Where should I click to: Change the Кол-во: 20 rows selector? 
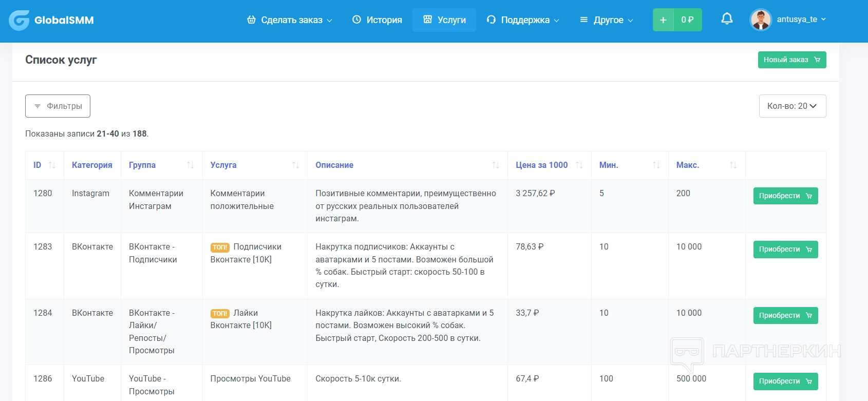point(792,106)
